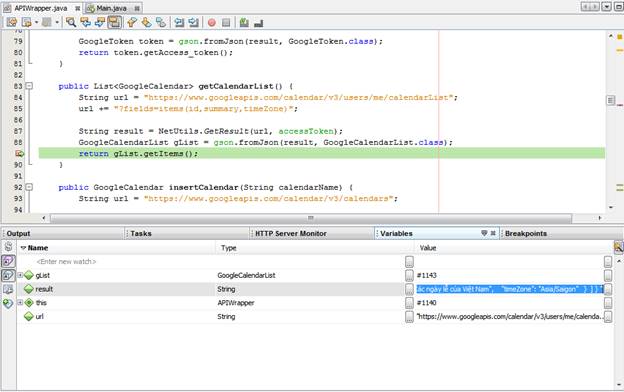Click the Back navigation icon in editor toolbar

click(x=27, y=22)
